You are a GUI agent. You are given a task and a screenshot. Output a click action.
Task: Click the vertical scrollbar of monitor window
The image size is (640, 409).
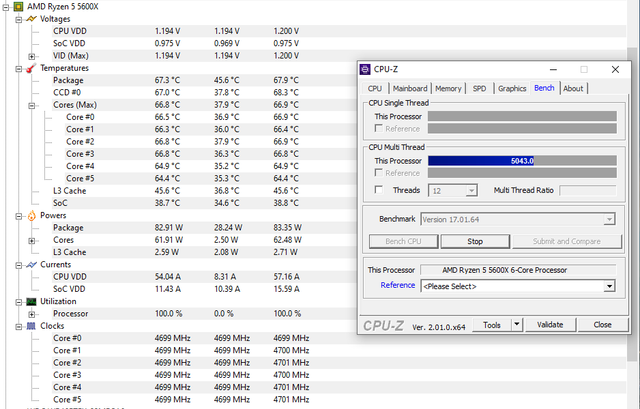pos(633,204)
